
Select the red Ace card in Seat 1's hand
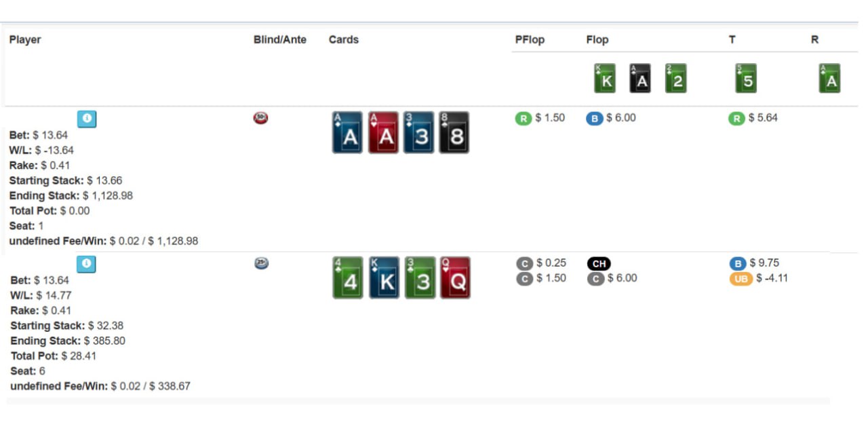tap(383, 132)
